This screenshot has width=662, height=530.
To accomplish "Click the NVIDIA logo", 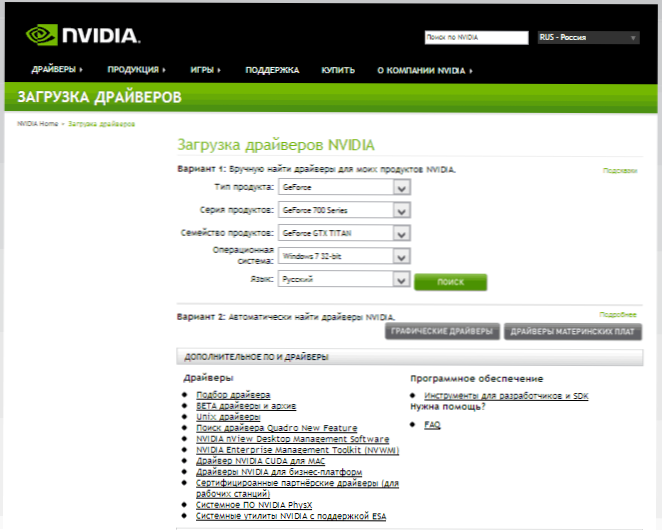I will coord(83,35).
